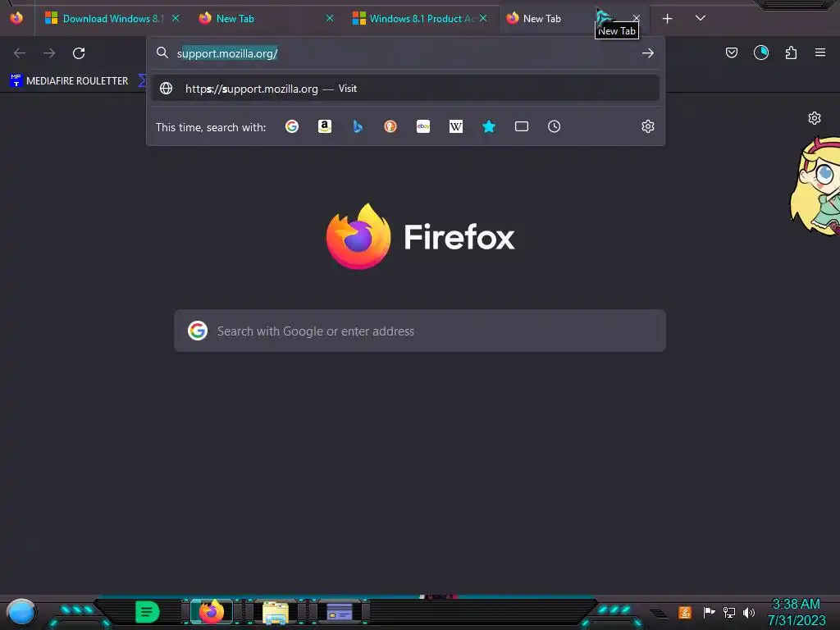This screenshot has width=840, height=630.
Task: Open volume speaker tray icon
Action: point(748,612)
